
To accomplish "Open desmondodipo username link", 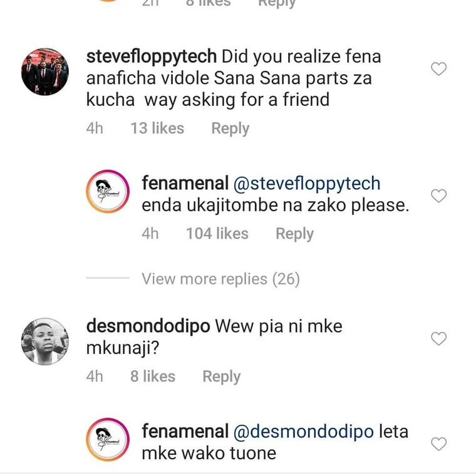I will pos(148,326).
